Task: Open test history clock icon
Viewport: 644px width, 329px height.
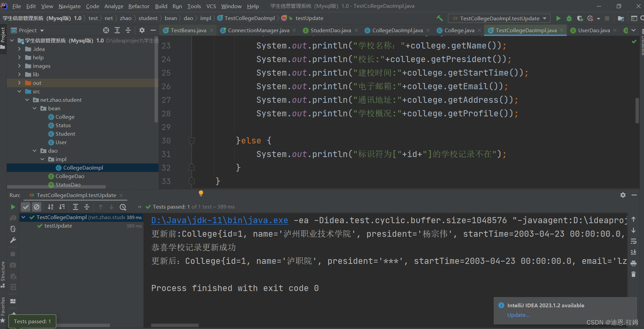Action: [x=123, y=207]
